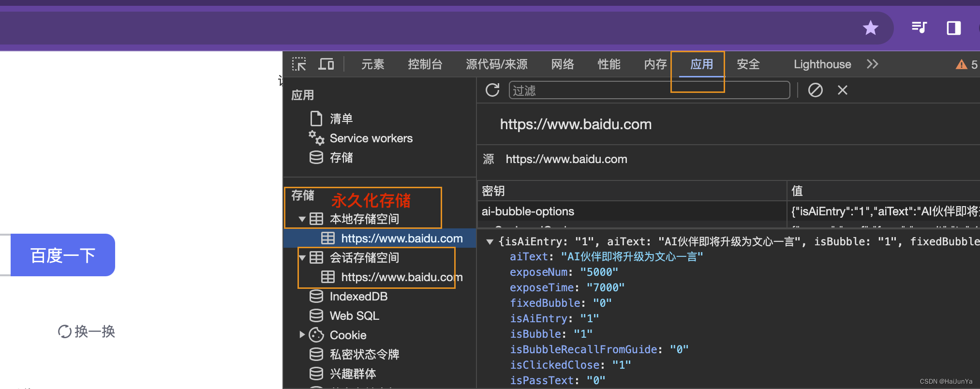This screenshot has width=980, height=389.
Task: Click the https://www.baidu.com storage heading
Action: (576, 124)
